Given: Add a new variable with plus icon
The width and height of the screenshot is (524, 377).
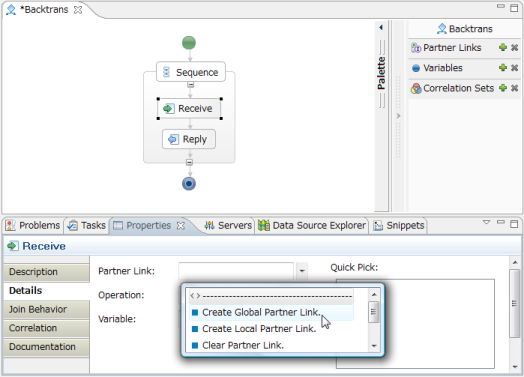Looking at the screenshot, I should (x=503, y=68).
